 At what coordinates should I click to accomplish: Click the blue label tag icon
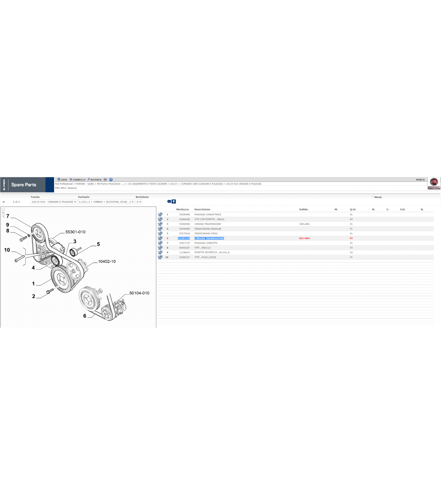(169, 201)
